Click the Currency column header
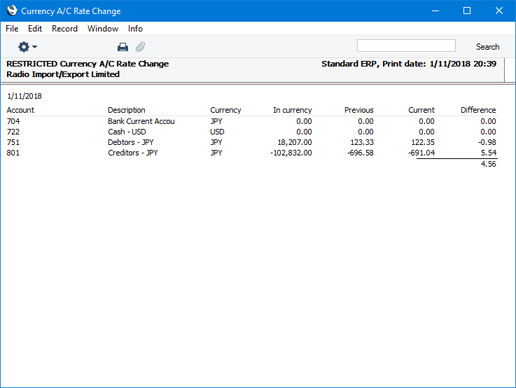Viewport: 516px width, 388px height. tap(225, 110)
